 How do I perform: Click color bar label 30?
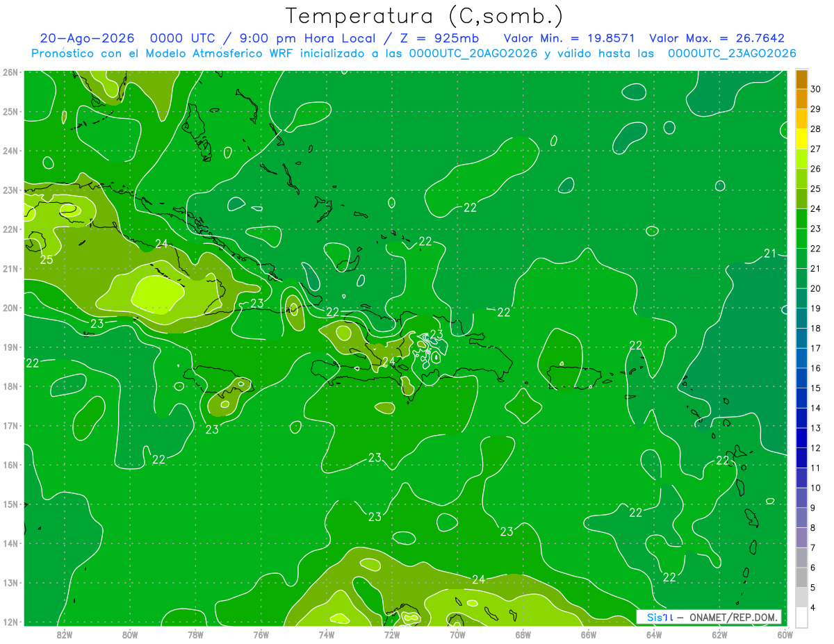click(x=816, y=89)
